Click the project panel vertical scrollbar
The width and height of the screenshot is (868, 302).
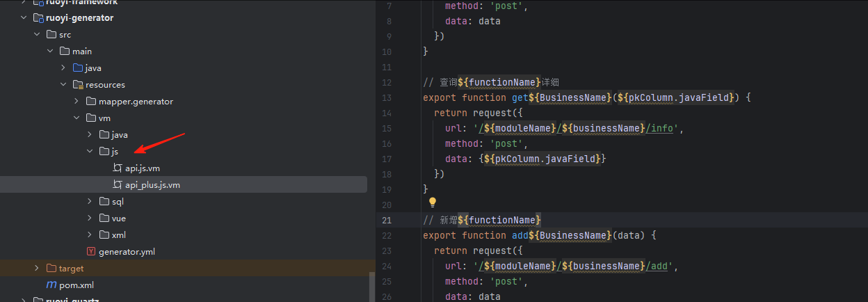click(371, 285)
